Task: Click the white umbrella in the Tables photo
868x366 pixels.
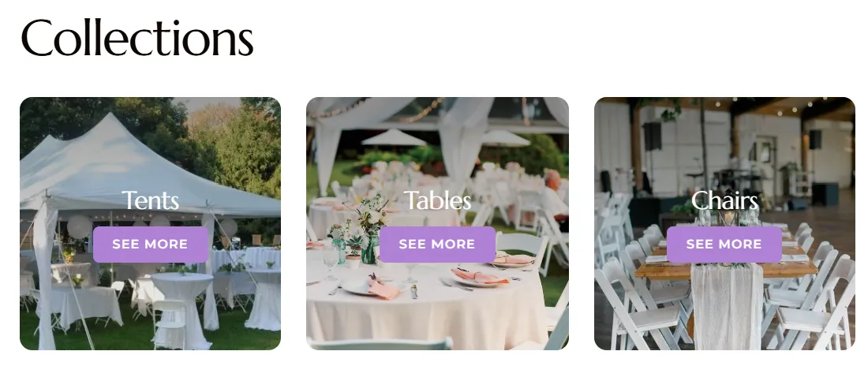Action: click(394, 138)
